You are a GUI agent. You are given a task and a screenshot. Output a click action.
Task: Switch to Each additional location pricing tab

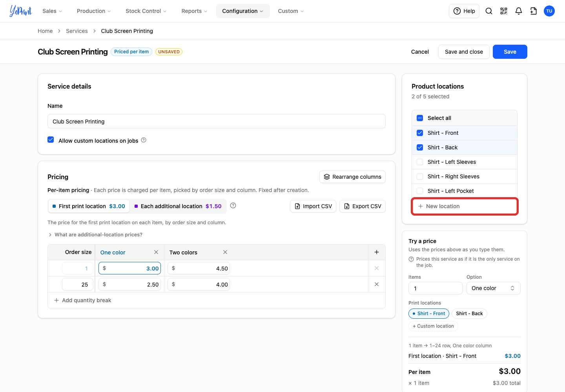click(x=178, y=206)
